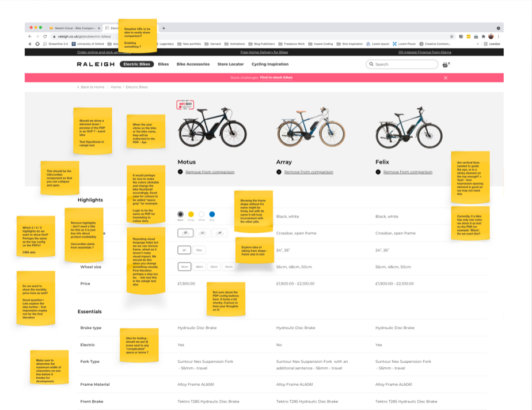Click the Raleigh logo

(96, 64)
